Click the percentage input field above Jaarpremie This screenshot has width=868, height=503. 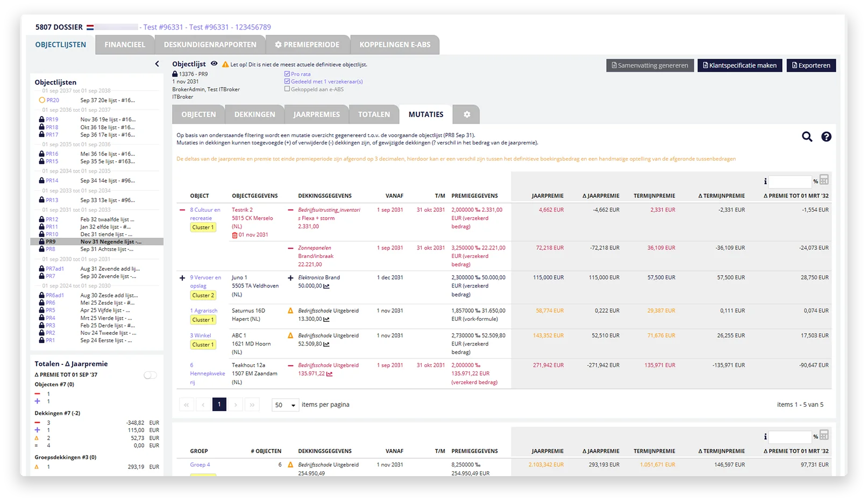click(789, 182)
